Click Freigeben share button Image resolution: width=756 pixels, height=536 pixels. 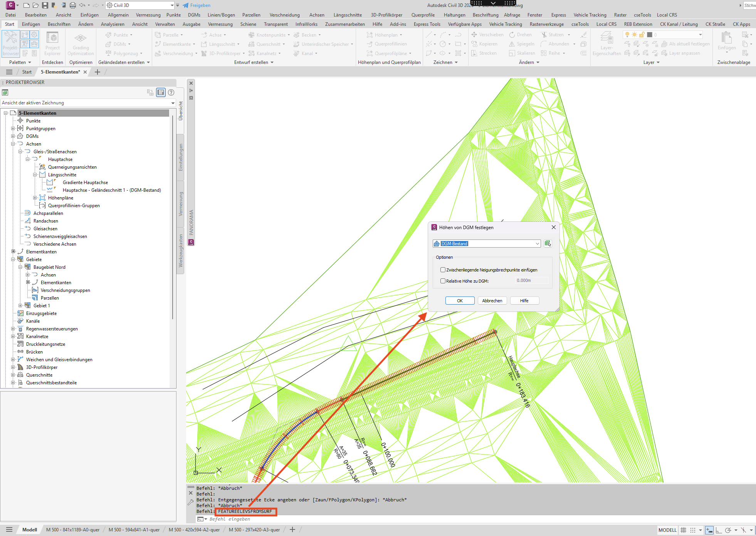click(197, 5)
